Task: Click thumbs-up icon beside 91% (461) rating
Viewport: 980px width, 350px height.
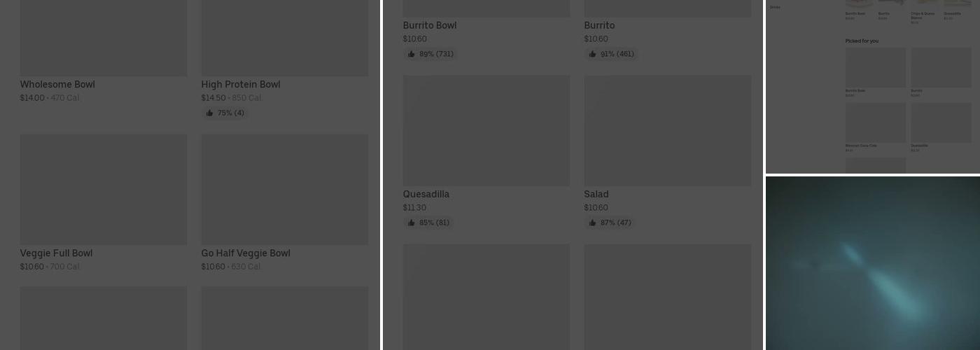Action: pyautogui.click(x=592, y=55)
